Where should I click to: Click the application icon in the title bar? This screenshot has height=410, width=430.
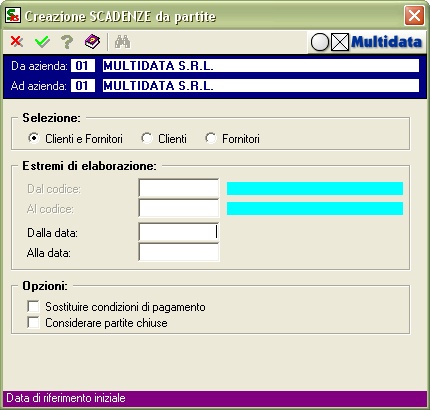(13, 15)
